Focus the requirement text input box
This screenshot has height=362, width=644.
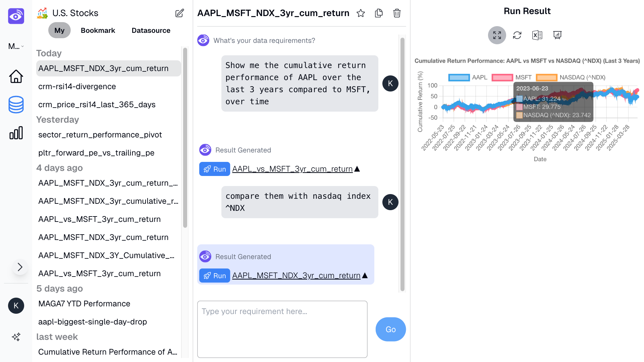coord(282,329)
